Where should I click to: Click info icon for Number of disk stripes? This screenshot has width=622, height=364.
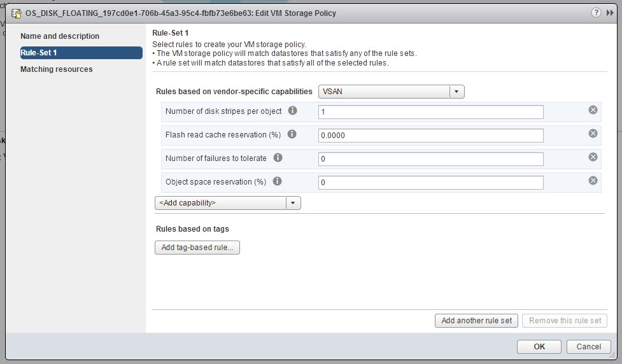293,111
